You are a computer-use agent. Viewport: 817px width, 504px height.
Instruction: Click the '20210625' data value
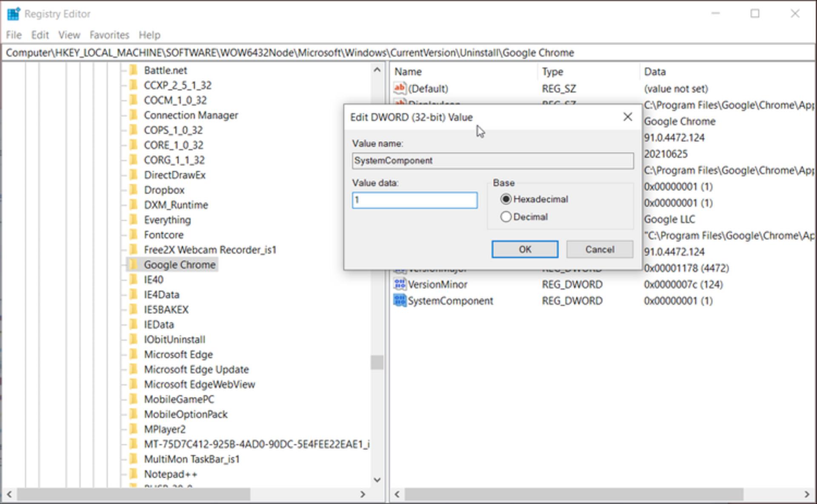pos(666,154)
